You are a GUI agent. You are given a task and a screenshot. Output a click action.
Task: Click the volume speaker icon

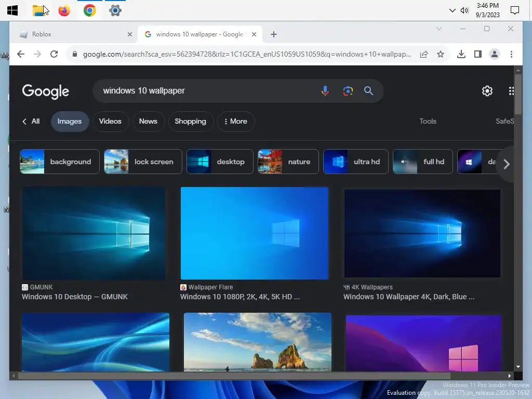[464, 10]
